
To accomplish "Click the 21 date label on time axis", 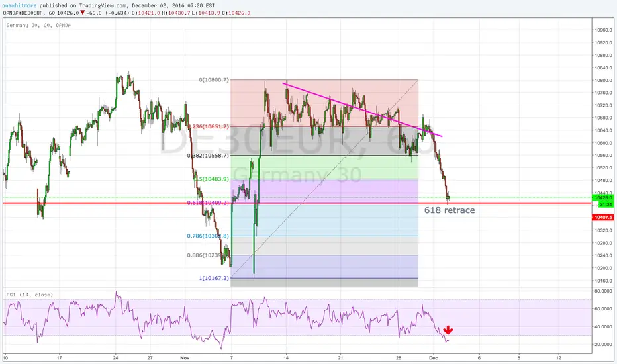I will pyautogui.click(x=340, y=357).
